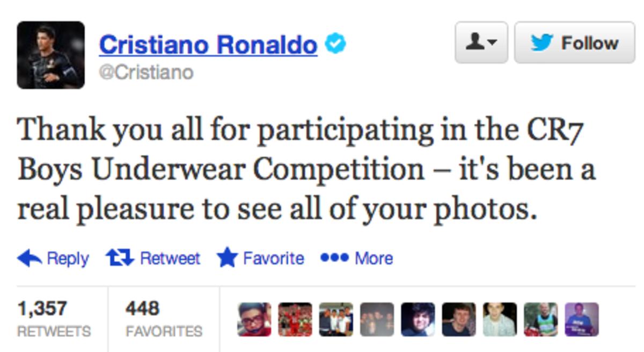The height and width of the screenshot is (352, 644).
Task: Open avatar showing red football team crowd
Action: coord(295,319)
